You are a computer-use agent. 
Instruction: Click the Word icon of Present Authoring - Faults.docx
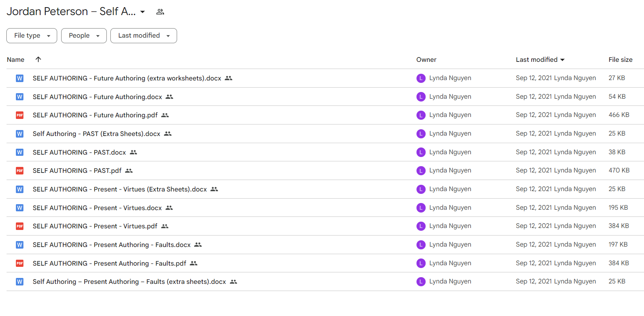pos(19,245)
